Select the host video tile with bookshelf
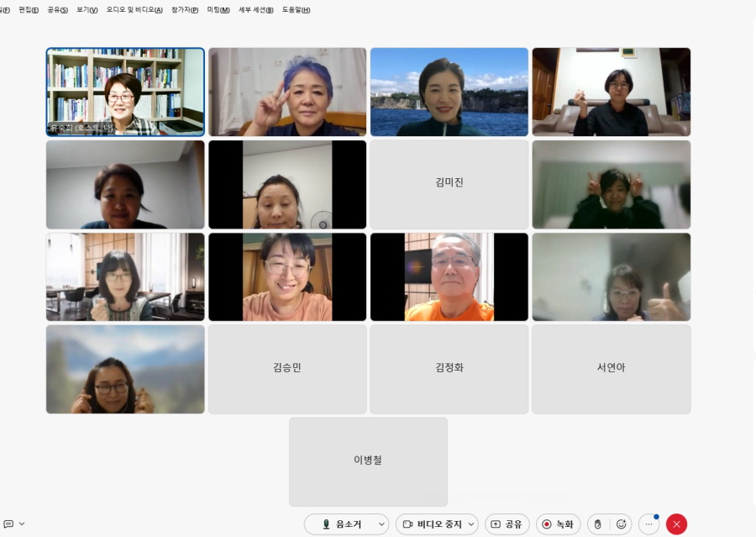 pyautogui.click(x=125, y=92)
